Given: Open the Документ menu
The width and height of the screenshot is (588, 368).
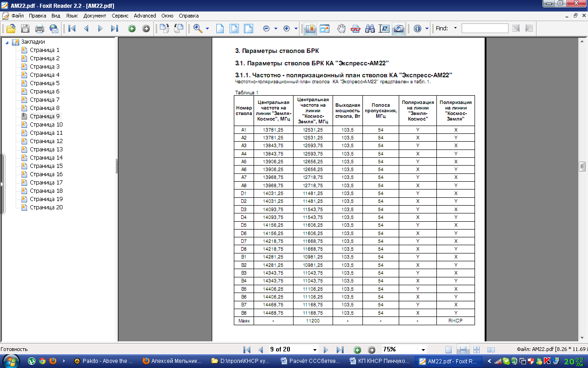Looking at the screenshot, I should [95, 16].
